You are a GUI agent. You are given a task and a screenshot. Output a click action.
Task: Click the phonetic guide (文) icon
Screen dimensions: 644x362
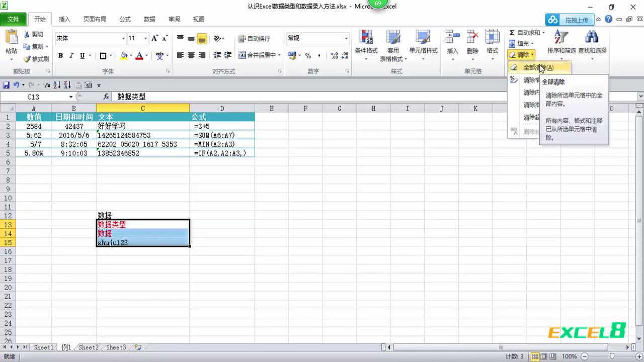click(159, 56)
